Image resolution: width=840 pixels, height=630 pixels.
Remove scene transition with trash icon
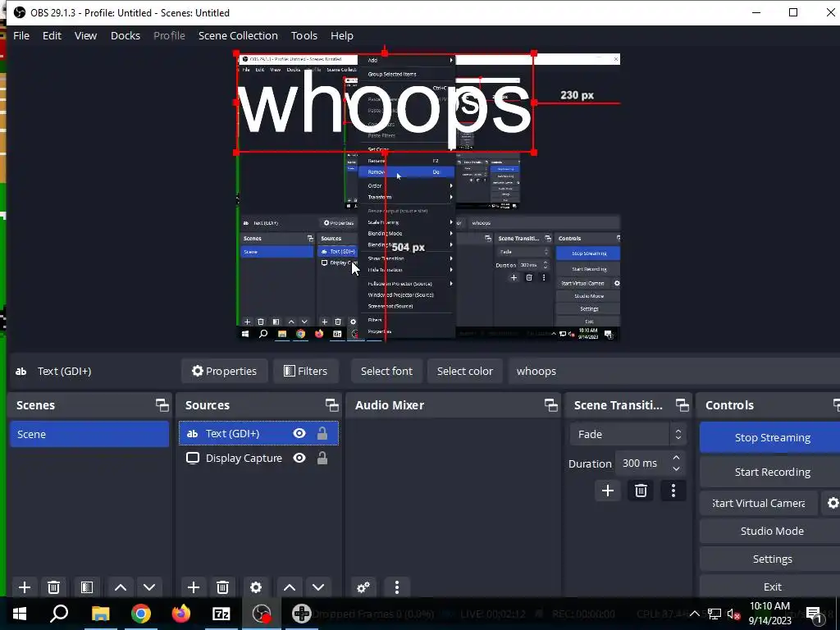point(641,491)
